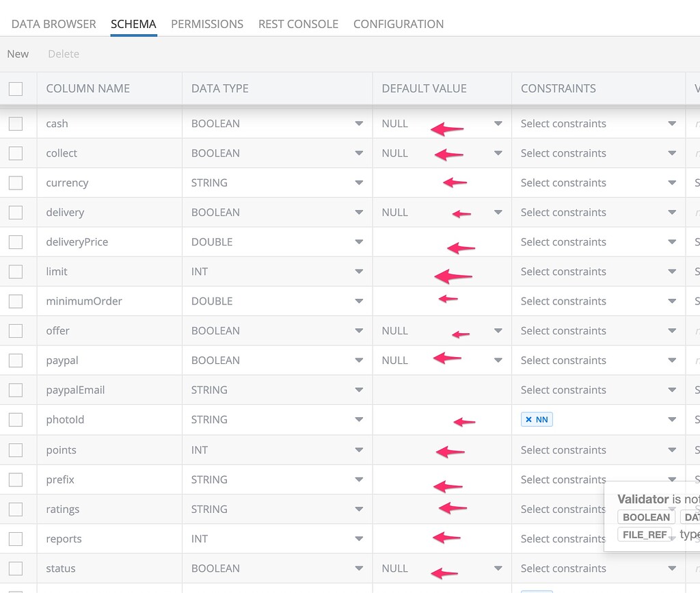
Task: Switch to the REST CONSOLE tab
Action: click(298, 24)
